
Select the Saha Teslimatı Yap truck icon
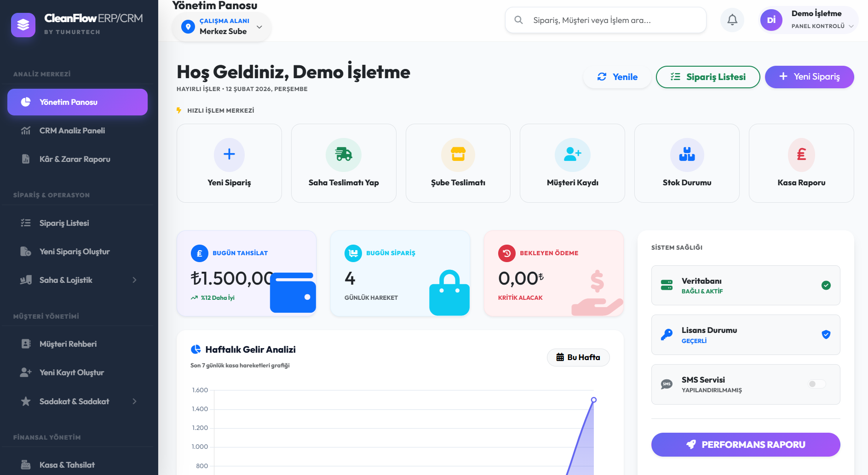pyautogui.click(x=343, y=155)
